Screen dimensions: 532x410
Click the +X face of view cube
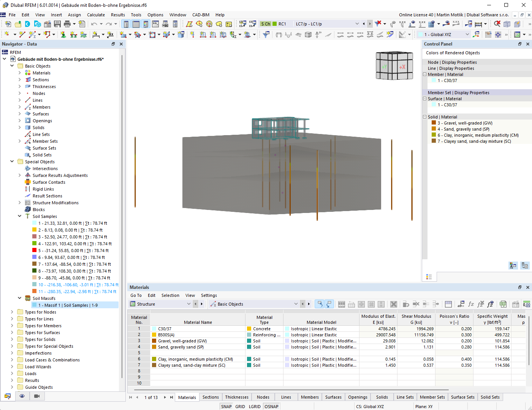click(x=402, y=67)
